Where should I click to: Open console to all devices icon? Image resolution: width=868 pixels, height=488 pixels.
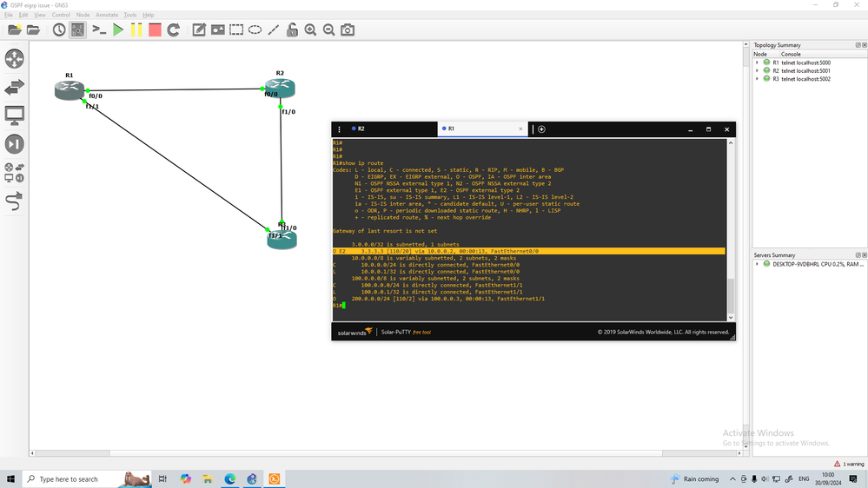coord(99,30)
